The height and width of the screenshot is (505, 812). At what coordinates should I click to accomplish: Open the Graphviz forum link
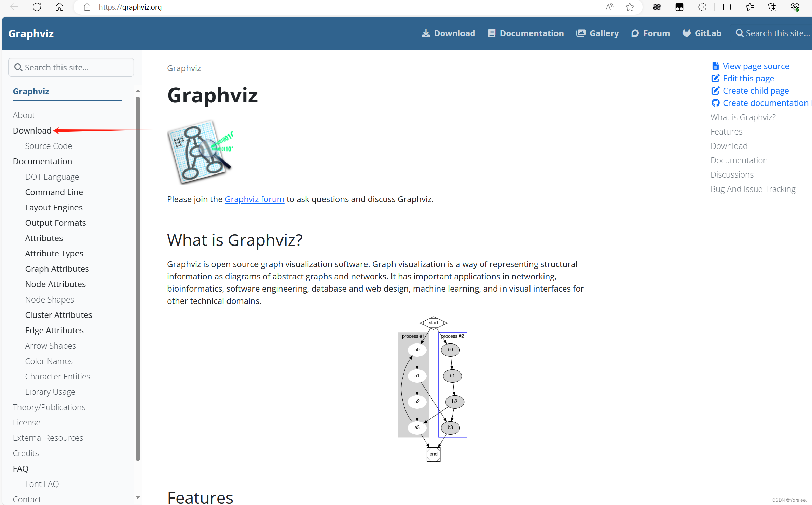[x=254, y=199]
